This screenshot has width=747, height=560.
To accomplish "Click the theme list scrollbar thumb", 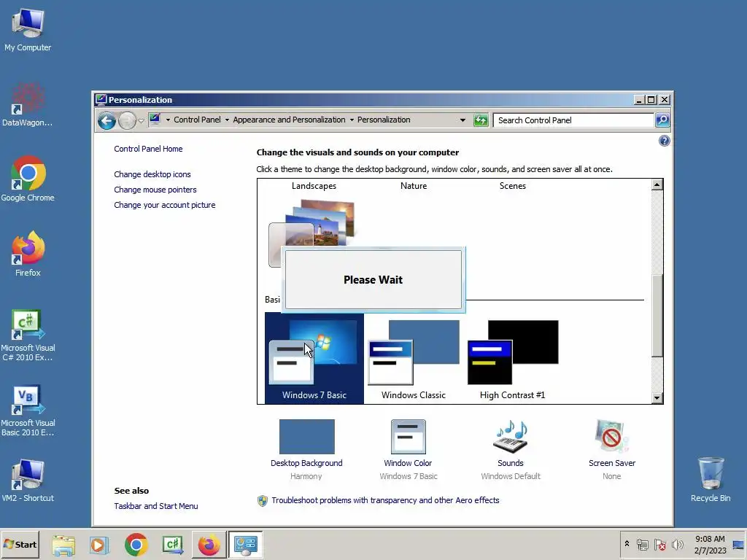I will coord(657,316).
